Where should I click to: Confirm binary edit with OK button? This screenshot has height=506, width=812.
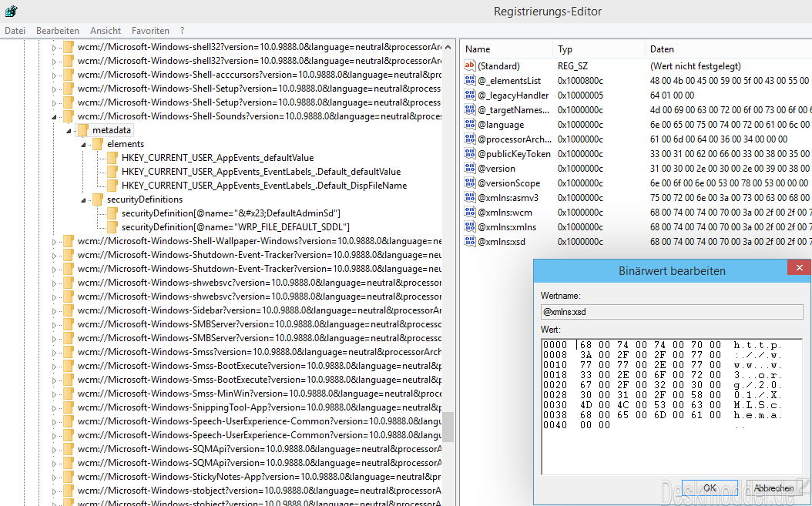click(710, 488)
